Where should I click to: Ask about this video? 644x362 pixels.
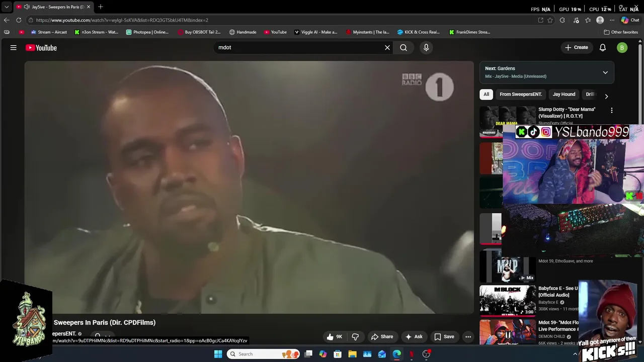pos(415,337)
